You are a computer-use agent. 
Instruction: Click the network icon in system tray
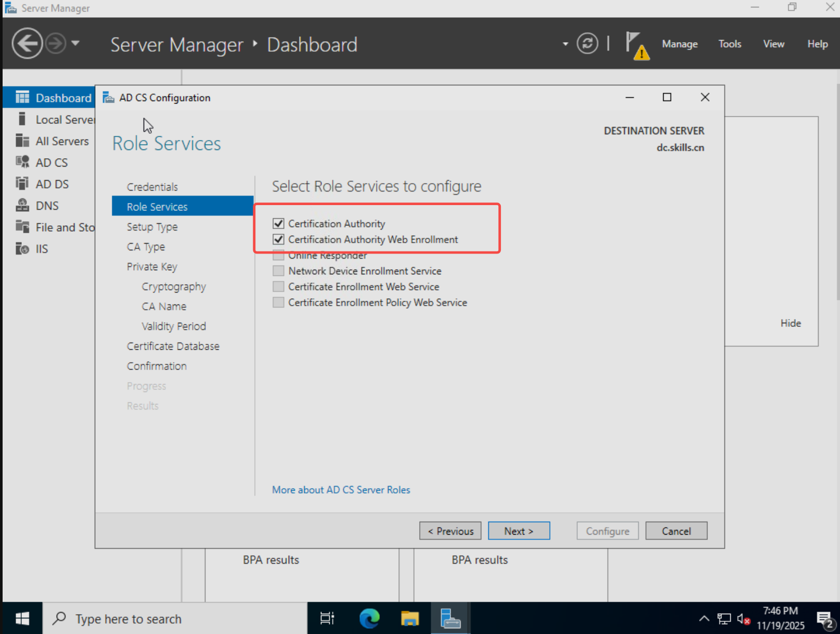click(724, 618)
